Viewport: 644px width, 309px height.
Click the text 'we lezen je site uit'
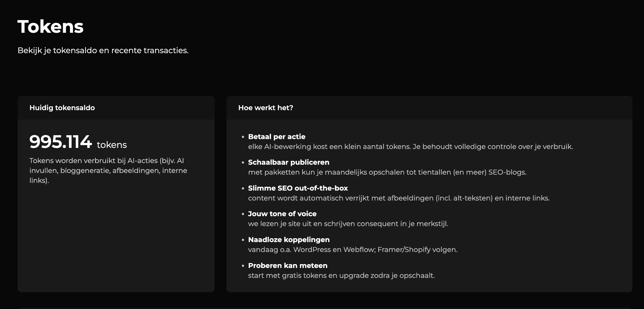tap(348, 224)
